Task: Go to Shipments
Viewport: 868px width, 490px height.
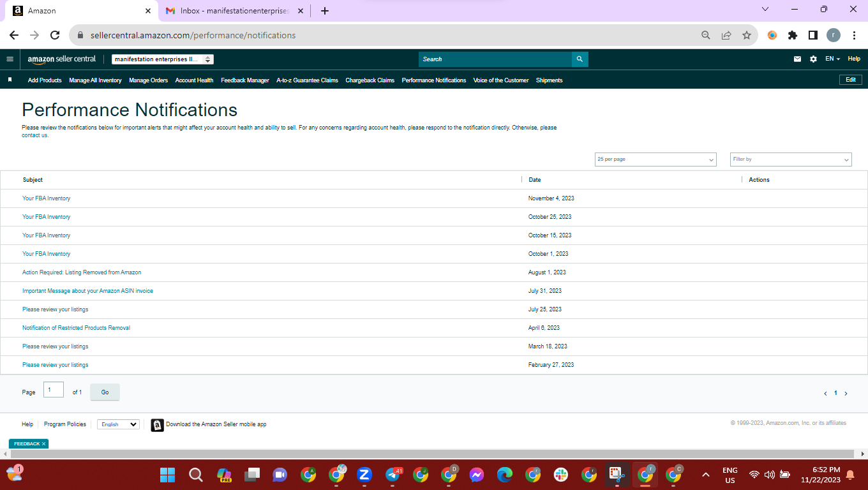Action: click(x=549, y=80)
